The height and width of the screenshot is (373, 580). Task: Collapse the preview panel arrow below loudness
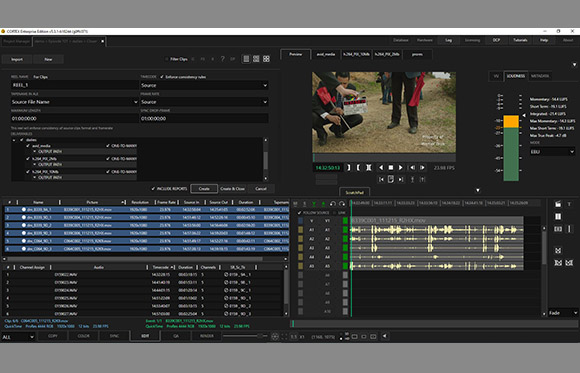click(x=478, y=190)
